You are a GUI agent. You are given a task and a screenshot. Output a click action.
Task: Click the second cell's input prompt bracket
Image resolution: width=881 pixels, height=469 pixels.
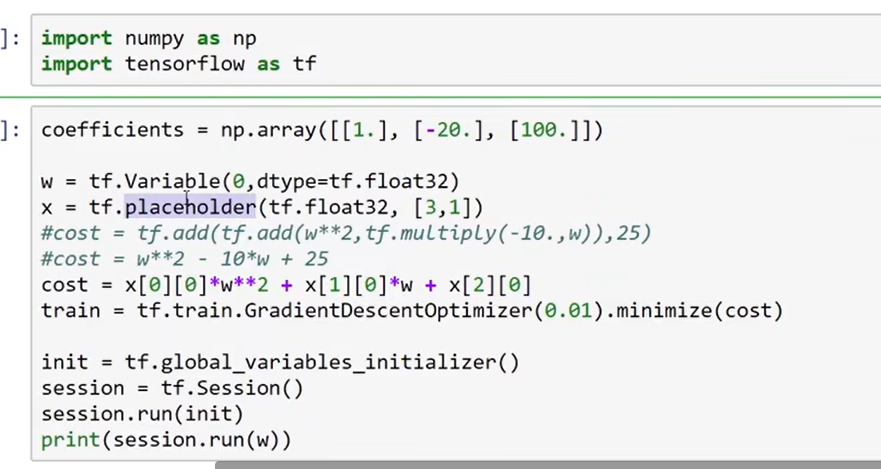click(x=10, y=130)
